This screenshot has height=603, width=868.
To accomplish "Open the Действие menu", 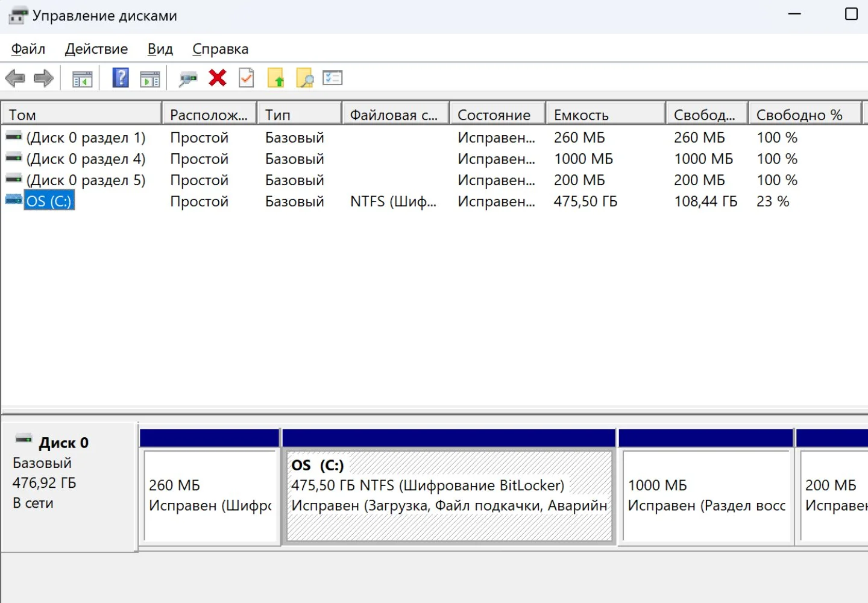I will [96, 49].
